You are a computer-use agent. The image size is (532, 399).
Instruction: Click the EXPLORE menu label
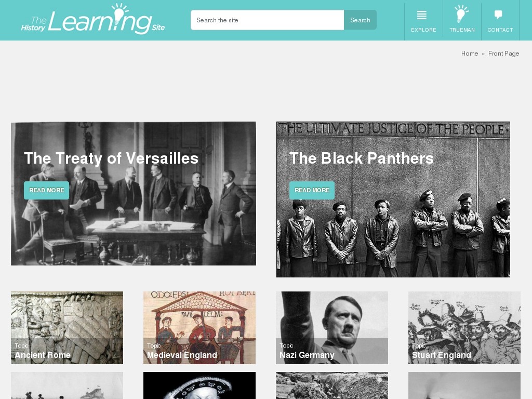click(x=423, y=30)
